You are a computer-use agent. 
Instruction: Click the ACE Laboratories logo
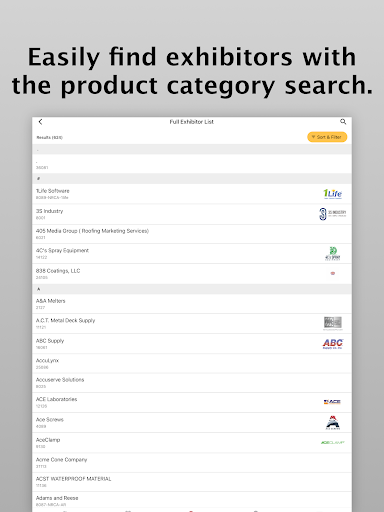(x=332, y=402)
